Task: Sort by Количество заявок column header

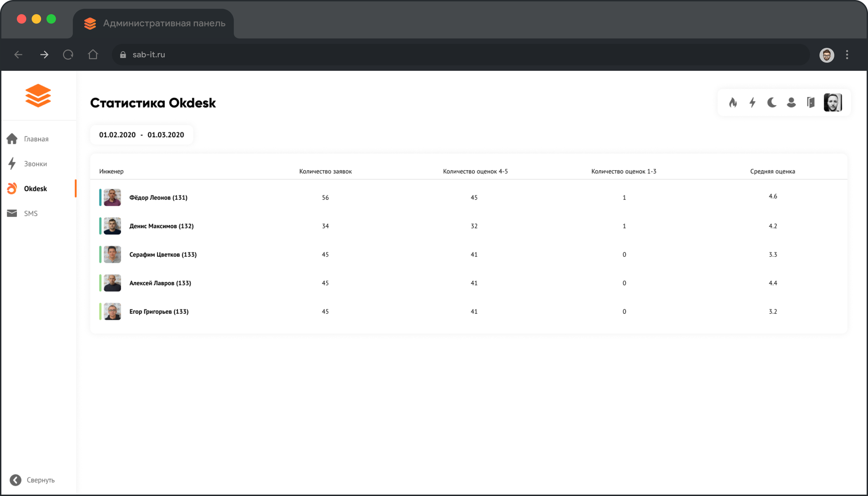Action: pos(325,171)
